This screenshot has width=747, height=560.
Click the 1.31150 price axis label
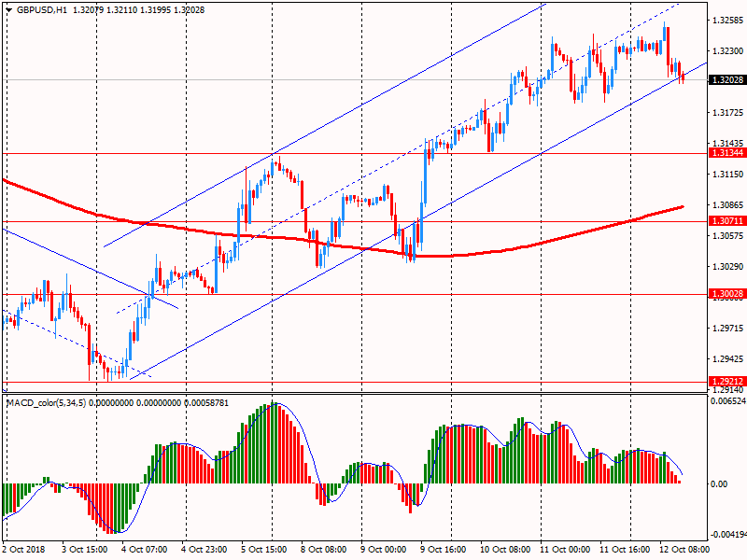coord(728,175)
